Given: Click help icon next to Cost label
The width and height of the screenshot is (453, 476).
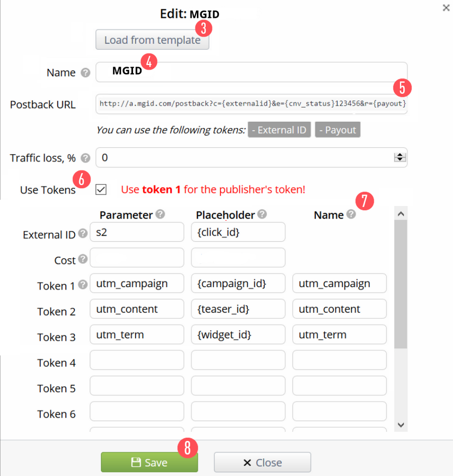Looking at the screenshot, I should [83, 259].
